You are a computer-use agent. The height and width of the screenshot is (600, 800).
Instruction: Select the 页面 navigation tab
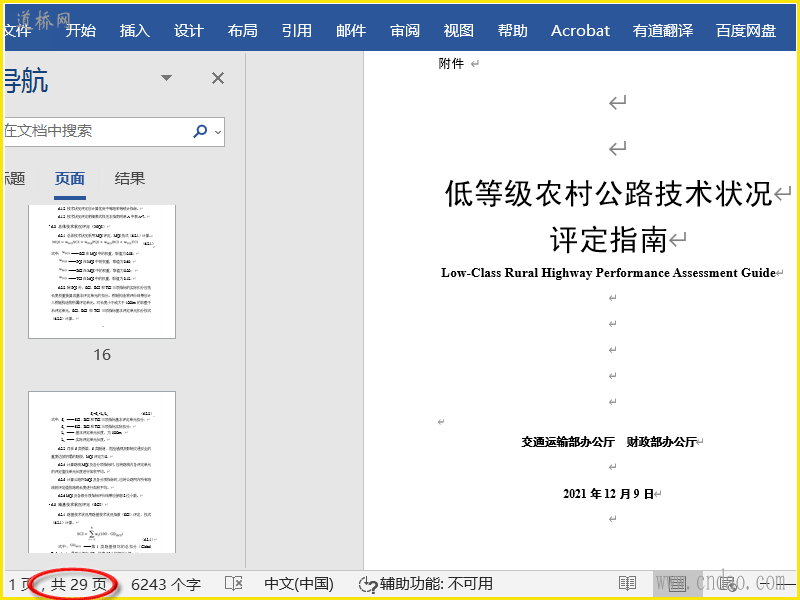point(70,179)
